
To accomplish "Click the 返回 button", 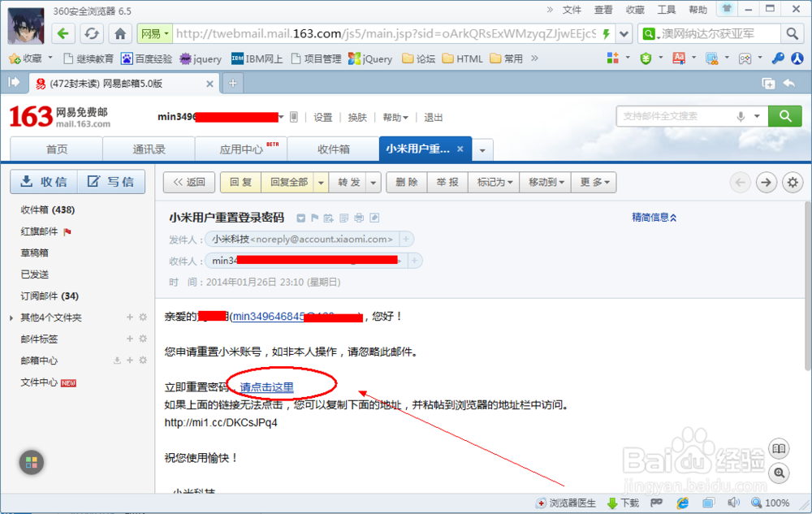I will pos(189,182).
